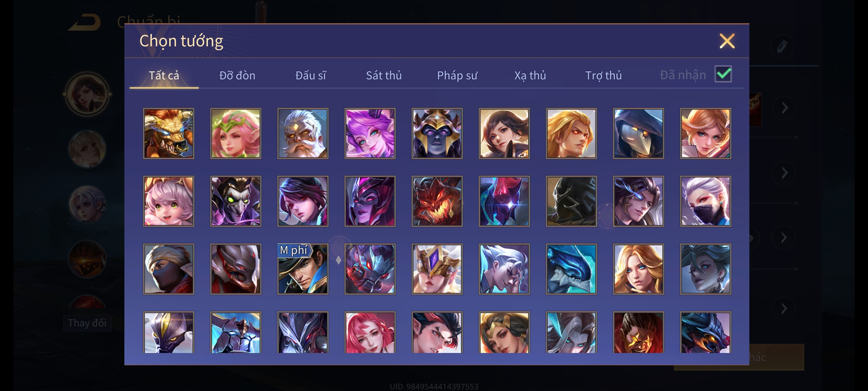Pick the pink-haired girl with green eyes
This screenshot has height=391, width=868.
pos(169,201)
